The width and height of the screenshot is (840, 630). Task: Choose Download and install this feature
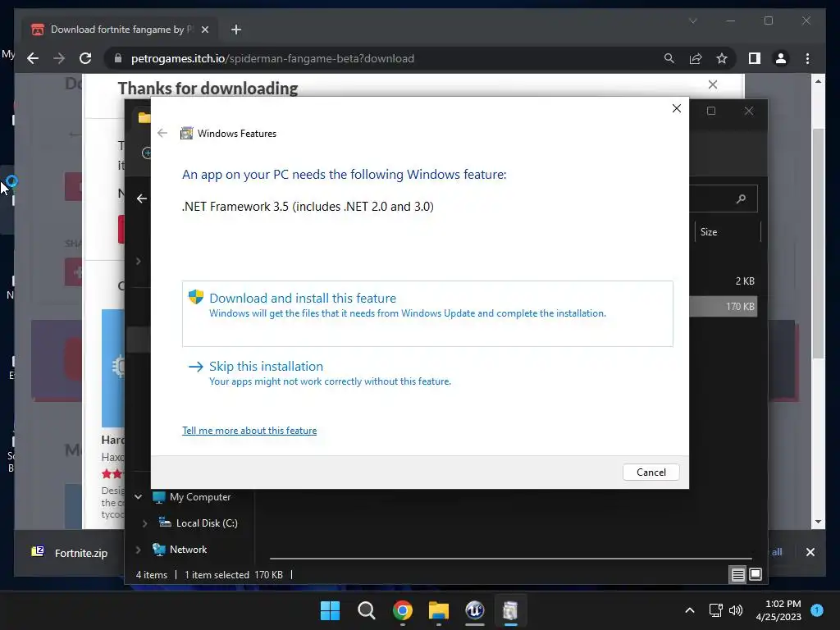427,313
